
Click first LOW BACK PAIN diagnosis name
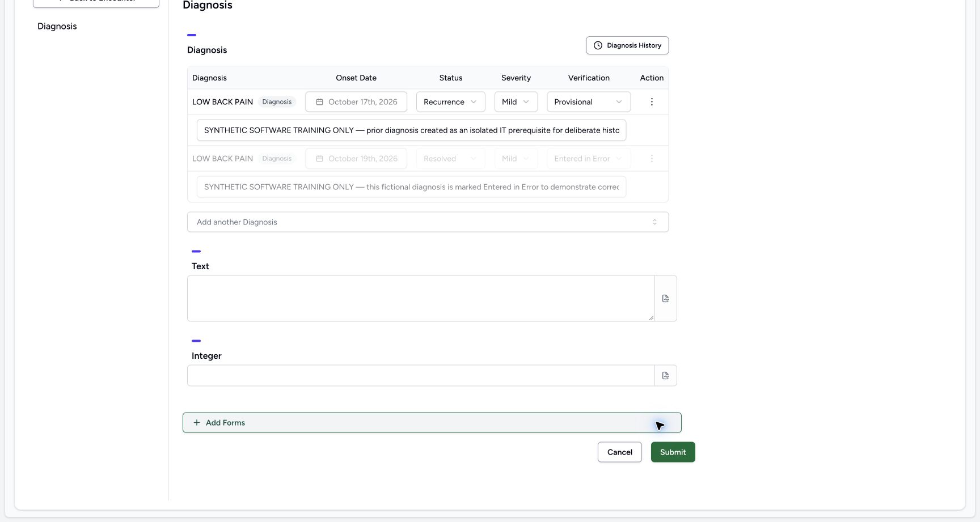coord(222,102)
